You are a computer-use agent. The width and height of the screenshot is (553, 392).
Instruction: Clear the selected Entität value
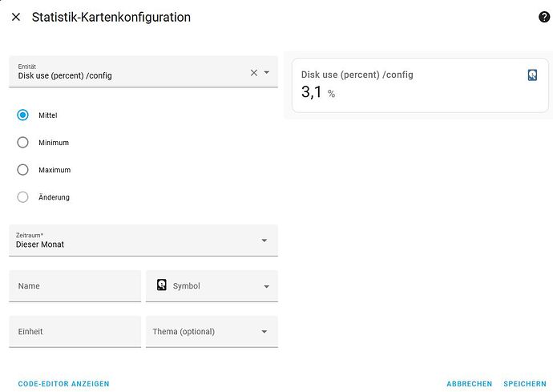254,72
